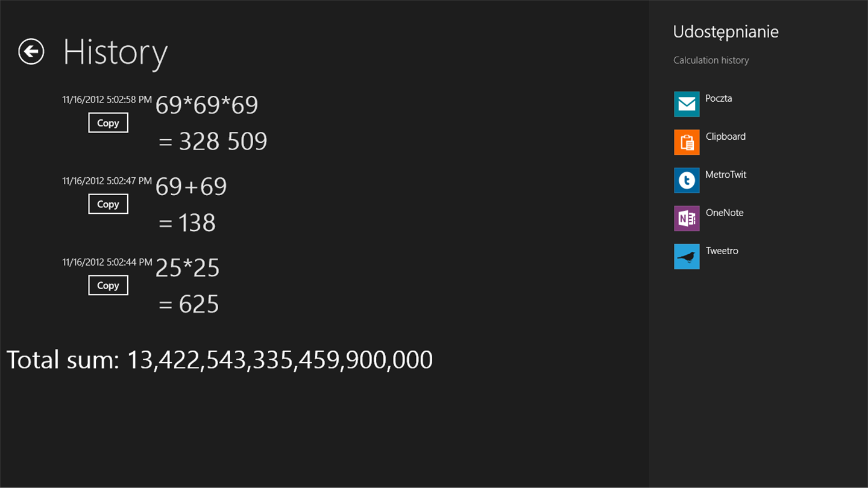Share to Clipboard label

coord(725,136)
